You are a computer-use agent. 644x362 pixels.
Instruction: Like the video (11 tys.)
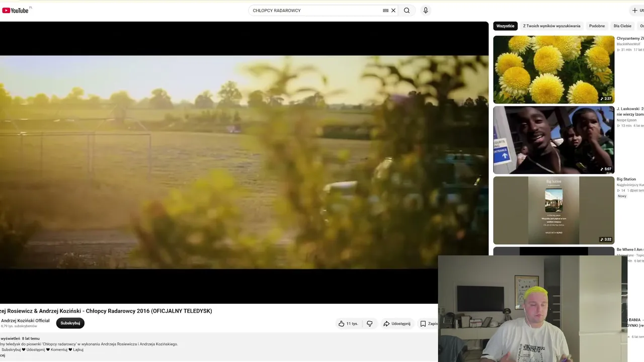[348, 324]
